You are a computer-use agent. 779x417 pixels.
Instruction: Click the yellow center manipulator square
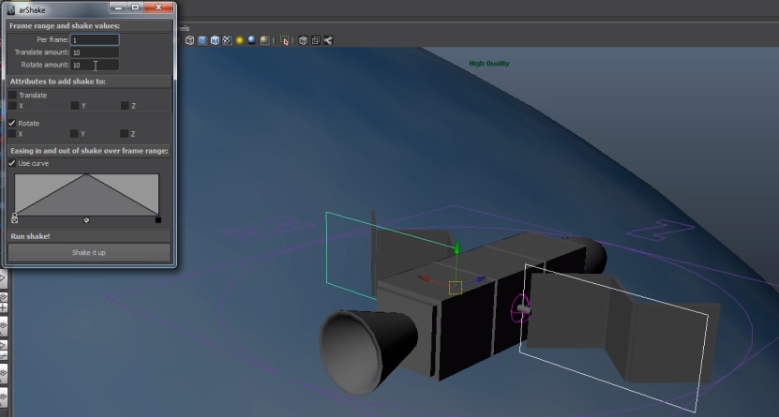[456, 288]
